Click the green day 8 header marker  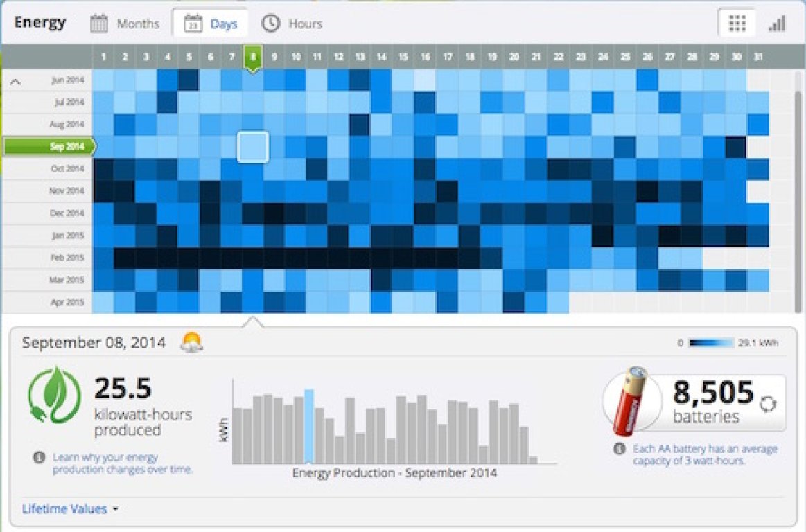252,58
